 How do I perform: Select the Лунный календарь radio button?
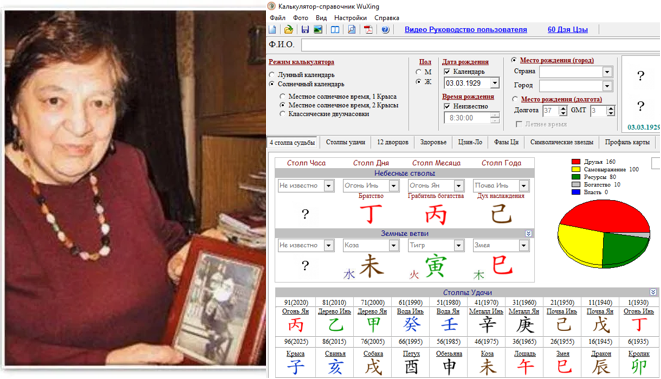(x=272, y=75)
